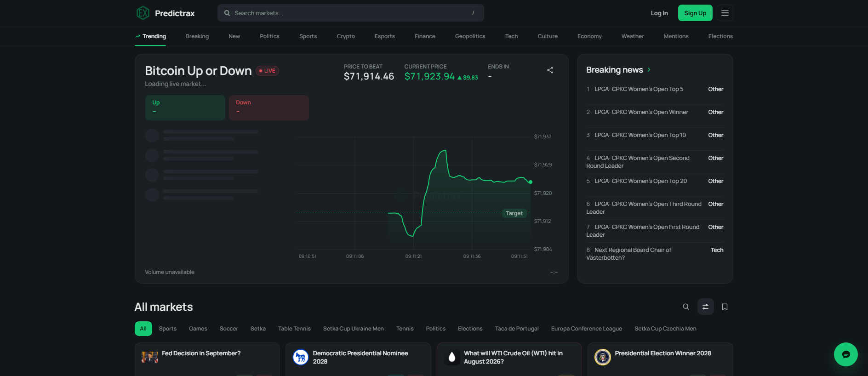Viewport: 868px width, 376px height.
Task: Filter markets by Games chip
Action: click(198, 329)
